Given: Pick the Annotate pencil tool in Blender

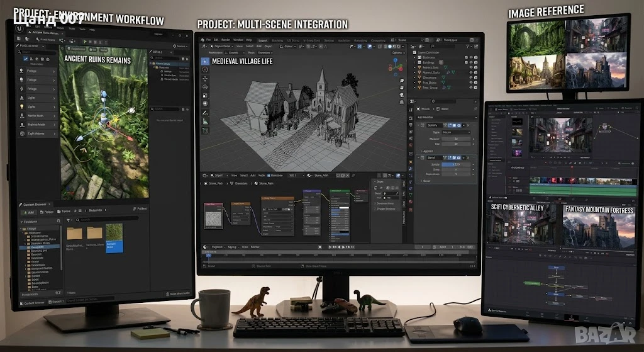Looking at the screenshot, I should pyautogui.click(x=205, y=113).
